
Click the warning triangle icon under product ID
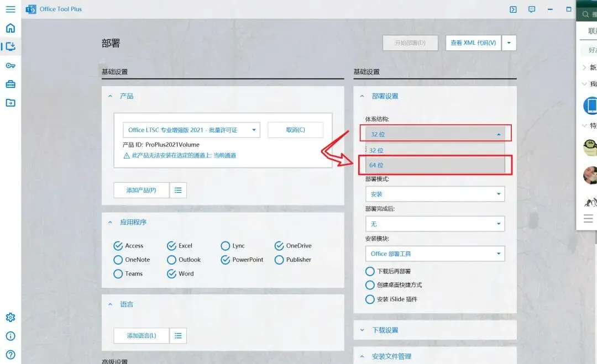127,156
